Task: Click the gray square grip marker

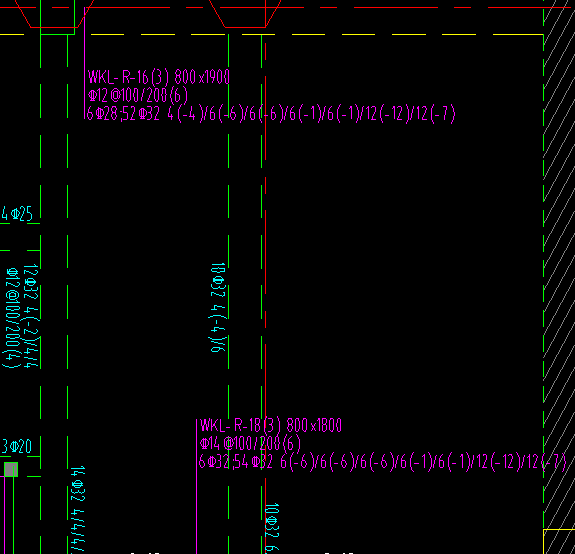Action: 11,469
